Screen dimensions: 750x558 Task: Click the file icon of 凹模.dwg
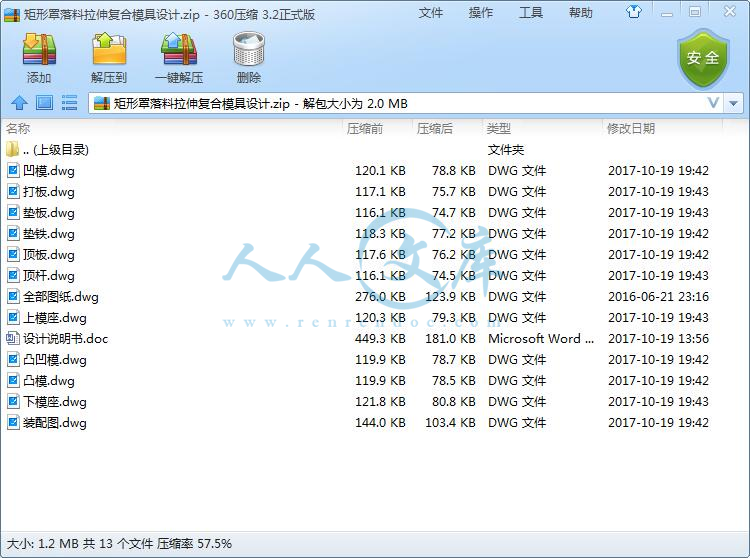click(13, 171)
